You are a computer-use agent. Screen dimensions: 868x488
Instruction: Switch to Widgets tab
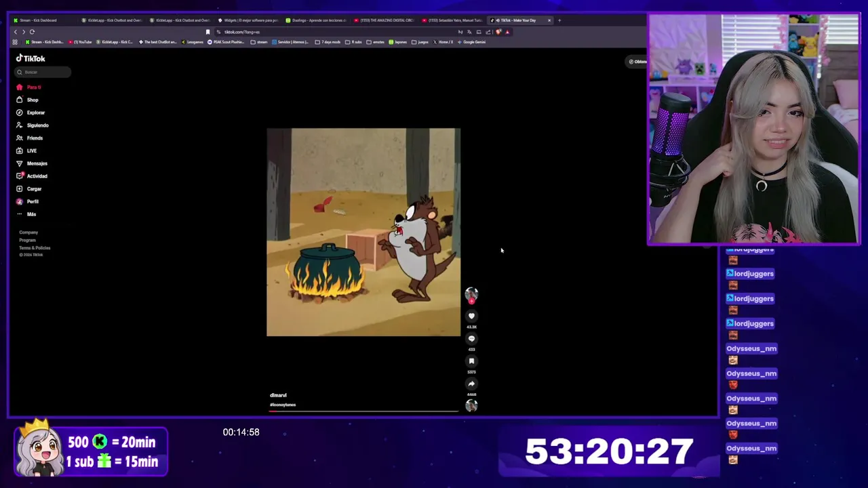[248, 20]
